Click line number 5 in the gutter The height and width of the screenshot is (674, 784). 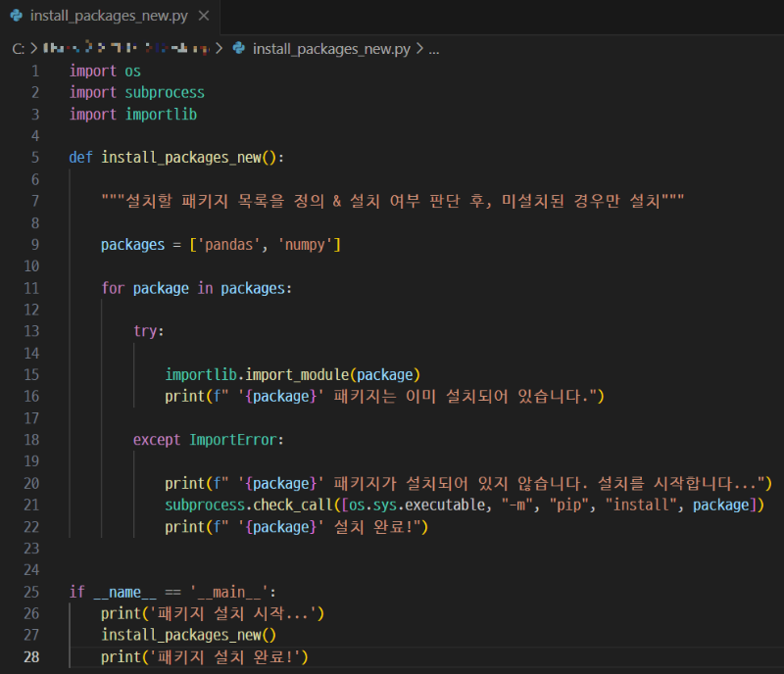click(35, 158)
